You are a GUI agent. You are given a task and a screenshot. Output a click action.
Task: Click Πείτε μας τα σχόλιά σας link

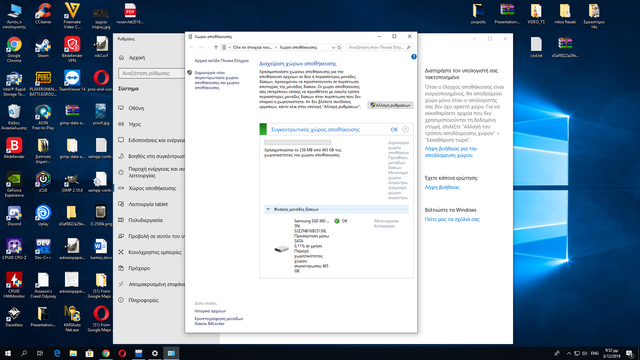click(x=452, y=219)
